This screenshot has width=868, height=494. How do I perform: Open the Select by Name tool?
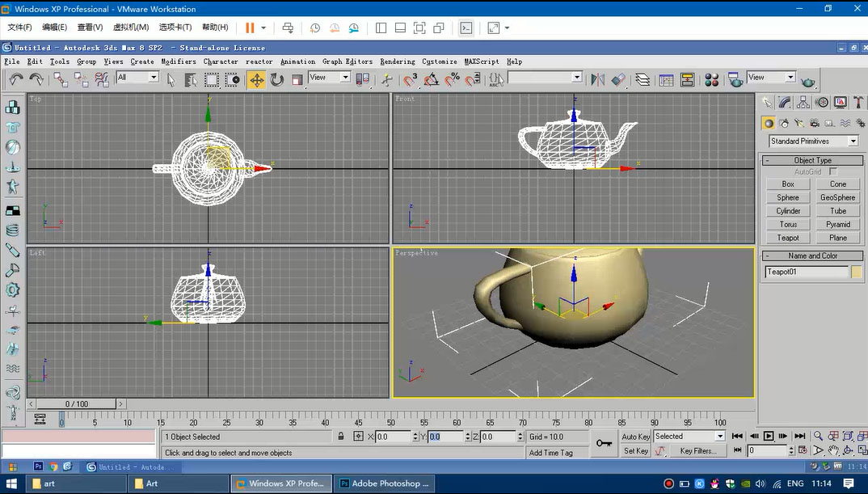click(x=191, y=80)
